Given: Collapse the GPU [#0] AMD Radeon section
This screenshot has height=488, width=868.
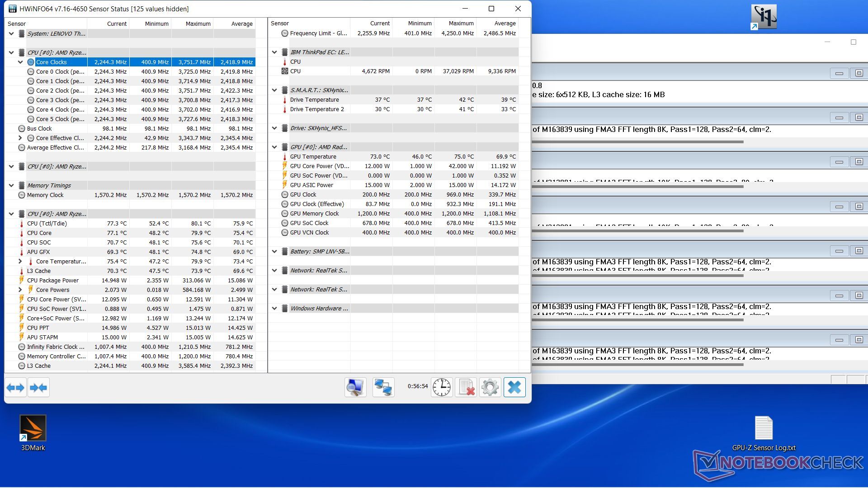Looking at the screenshot, I should (274, 147).
